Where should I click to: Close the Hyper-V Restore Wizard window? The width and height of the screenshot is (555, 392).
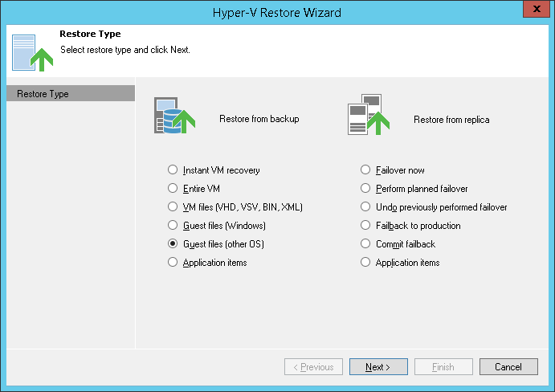(x=537, y=9)
